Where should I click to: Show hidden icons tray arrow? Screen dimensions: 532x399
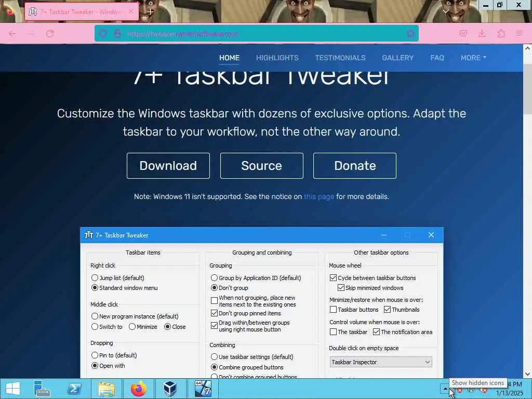coord(445,389)
